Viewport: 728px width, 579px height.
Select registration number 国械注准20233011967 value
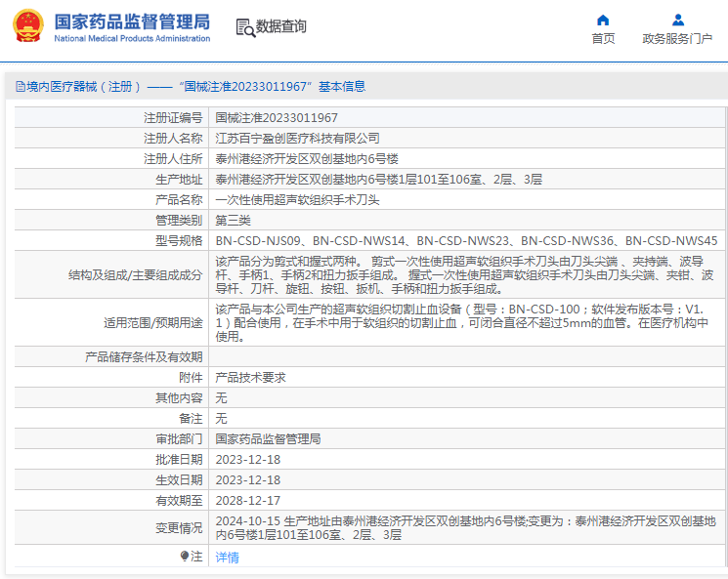pos(277,118)
